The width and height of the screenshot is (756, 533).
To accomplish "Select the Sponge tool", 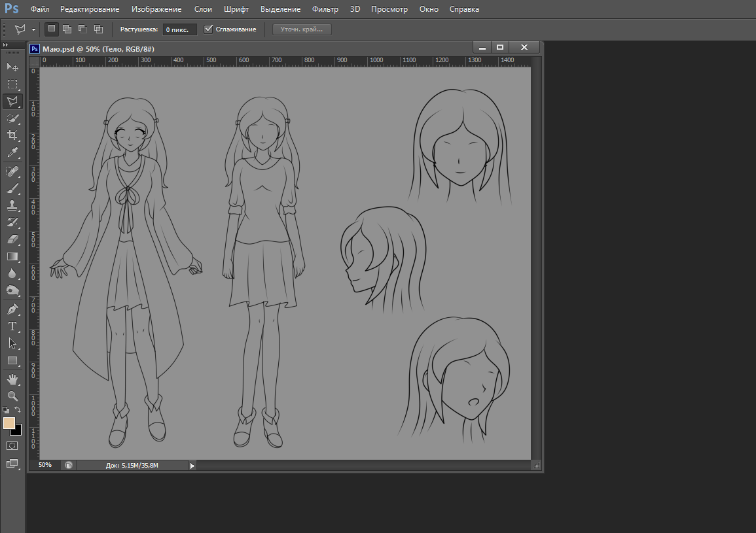I will pyautogui.click(x=12, y=290).
